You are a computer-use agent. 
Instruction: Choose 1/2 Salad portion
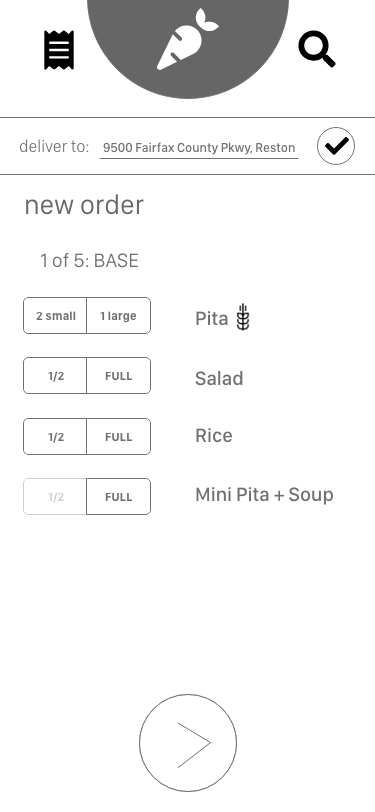tap(55, 375)
